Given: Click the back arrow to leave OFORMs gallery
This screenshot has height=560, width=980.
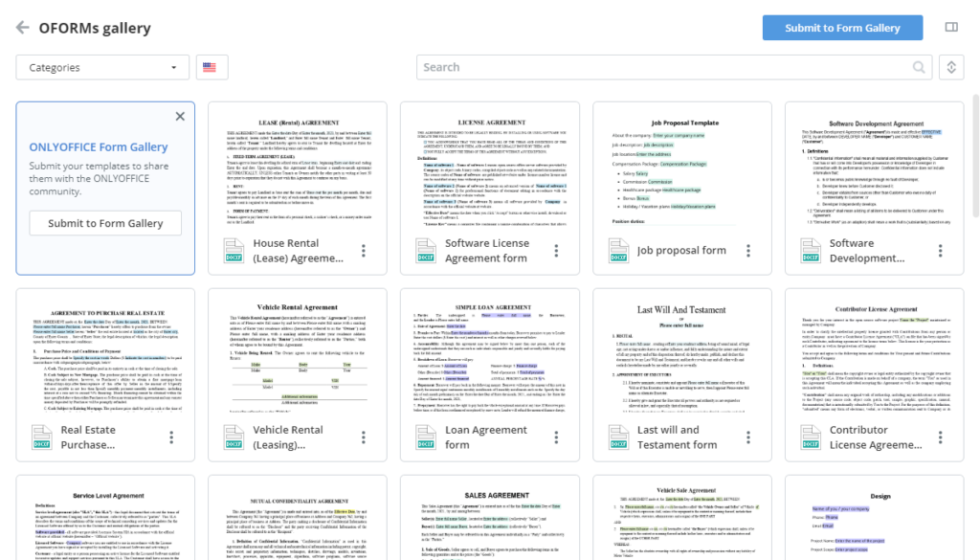Looking at the screenshot, I should [x=23, y=29].
